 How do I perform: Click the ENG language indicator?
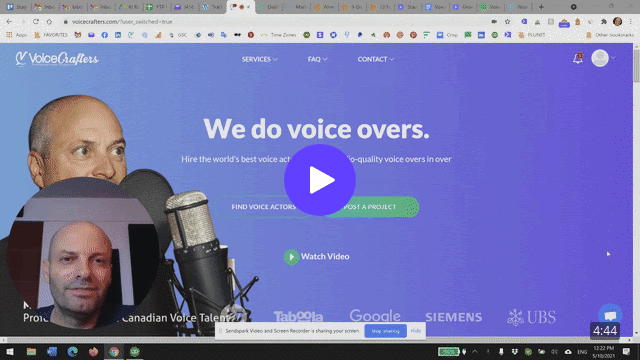coord(582,351)
